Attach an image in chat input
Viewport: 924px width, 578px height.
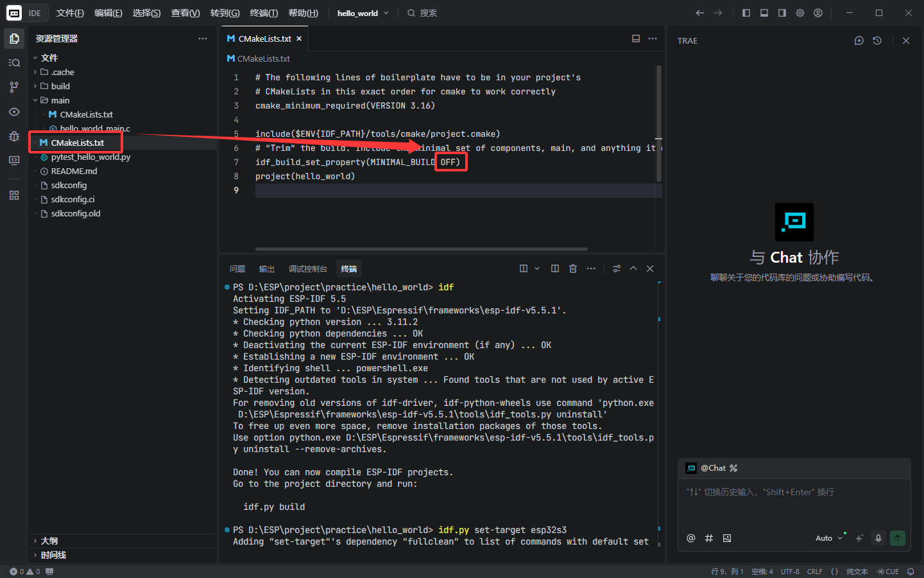727,538
